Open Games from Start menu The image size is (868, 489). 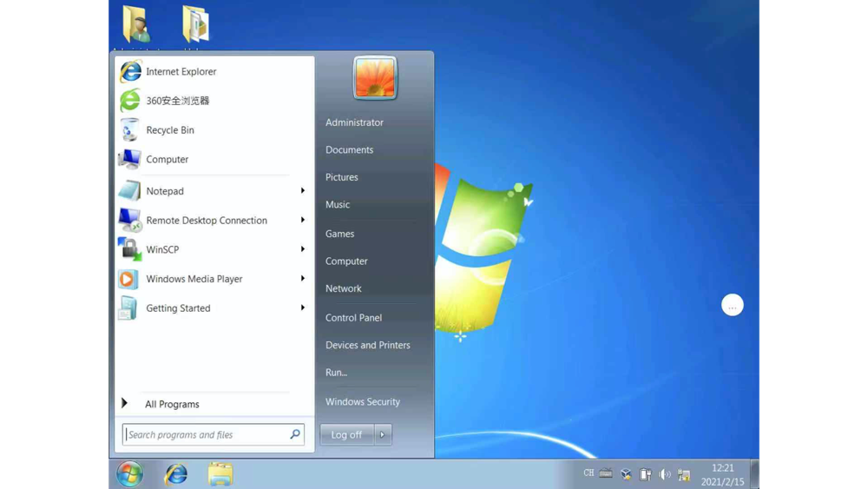(339, 234)
